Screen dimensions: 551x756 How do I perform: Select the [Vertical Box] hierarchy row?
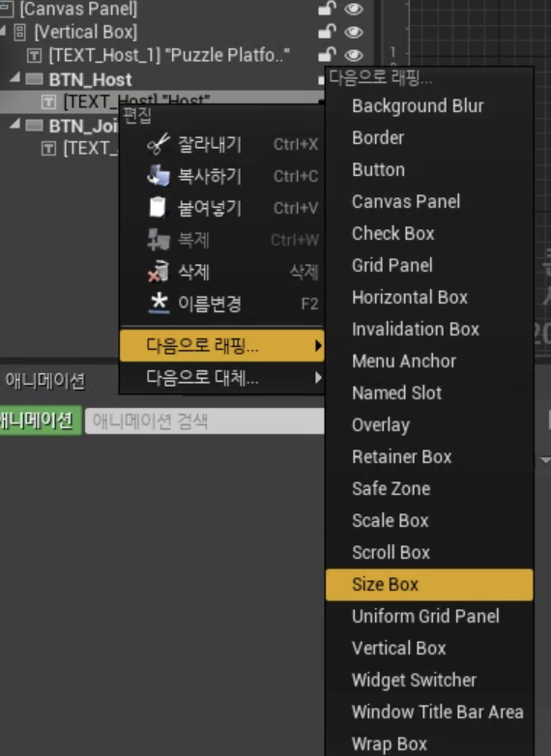[x=186, y=32]
